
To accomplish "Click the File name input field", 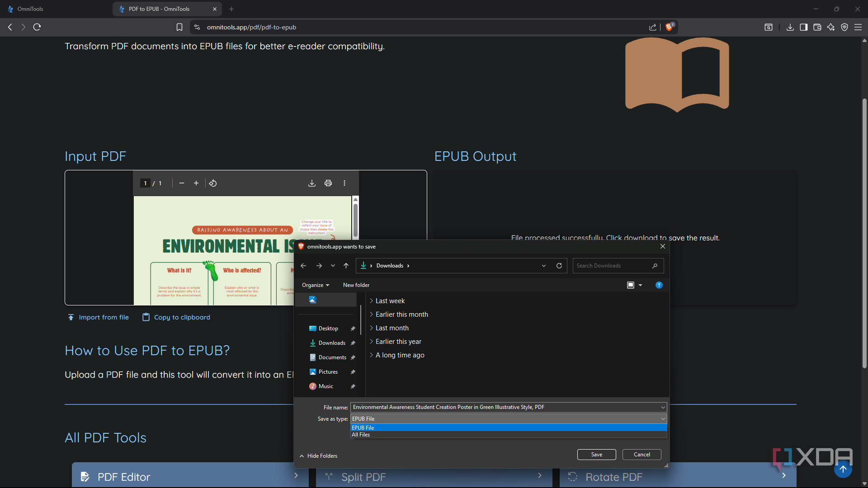I will point(505,407).
